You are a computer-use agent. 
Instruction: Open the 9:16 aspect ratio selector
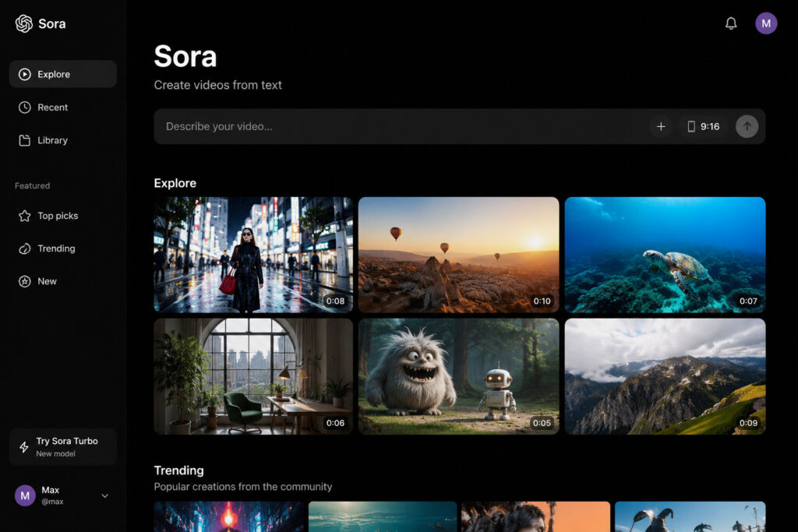click(704, 127)
